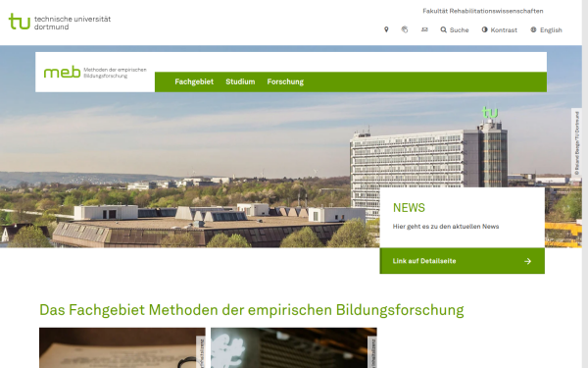
Task: Click the sign language hand icon
Action: click(x=405, y=29)
